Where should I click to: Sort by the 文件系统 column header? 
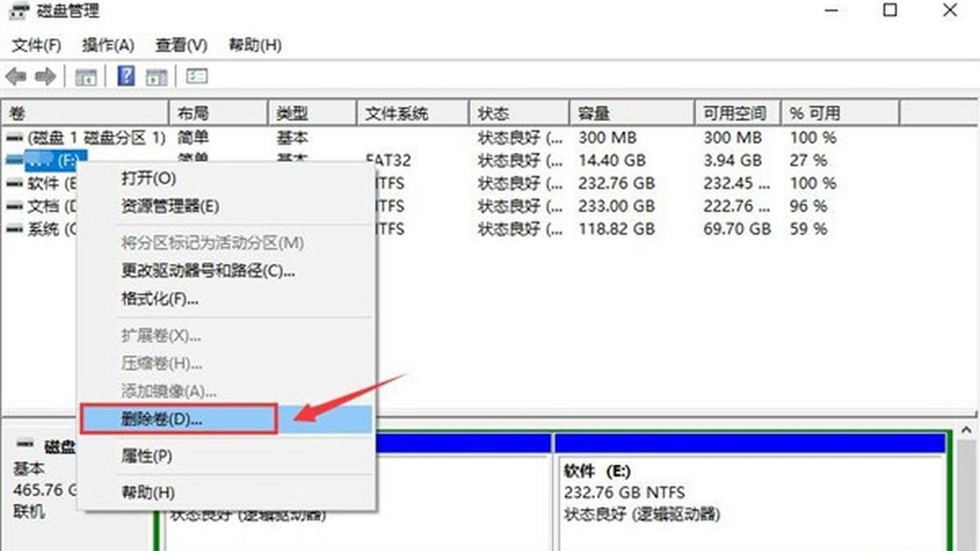click(x=413, y=113)
